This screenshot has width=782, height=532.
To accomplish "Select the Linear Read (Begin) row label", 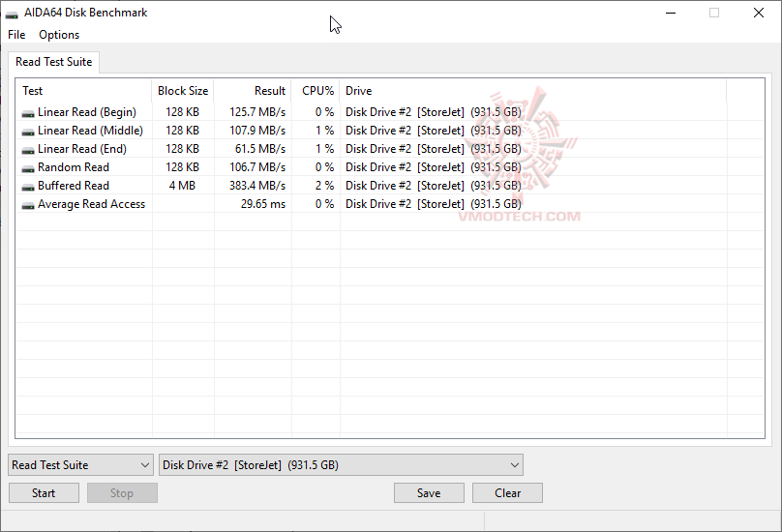I will (x=87, y=112).
